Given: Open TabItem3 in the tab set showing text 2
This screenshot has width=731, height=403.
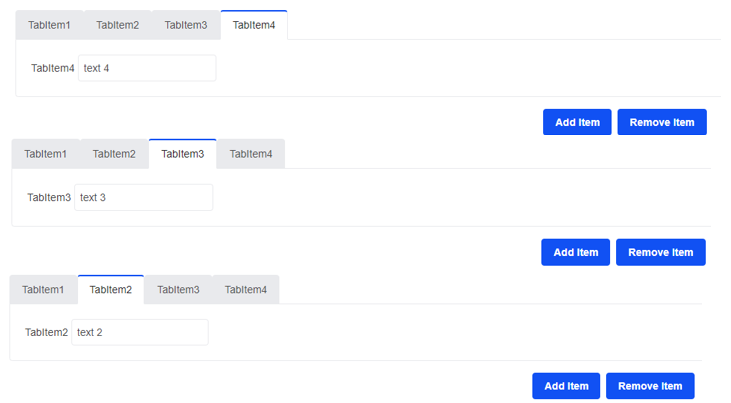Looking at the screenshot, I should point(178,290).
